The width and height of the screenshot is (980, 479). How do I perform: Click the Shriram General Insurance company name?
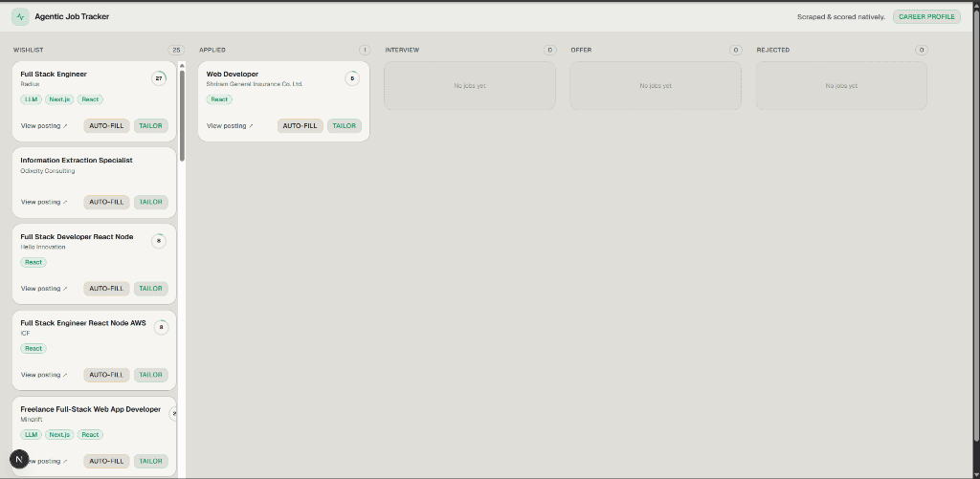(x=255, y=84)
